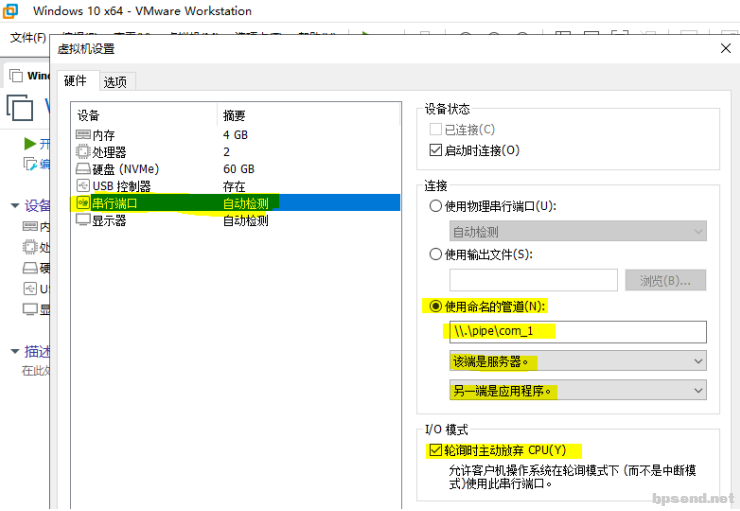The height and width of the screenshot is (511, 740).
Task: Click the output file path input field
Action: click(533, 280)
